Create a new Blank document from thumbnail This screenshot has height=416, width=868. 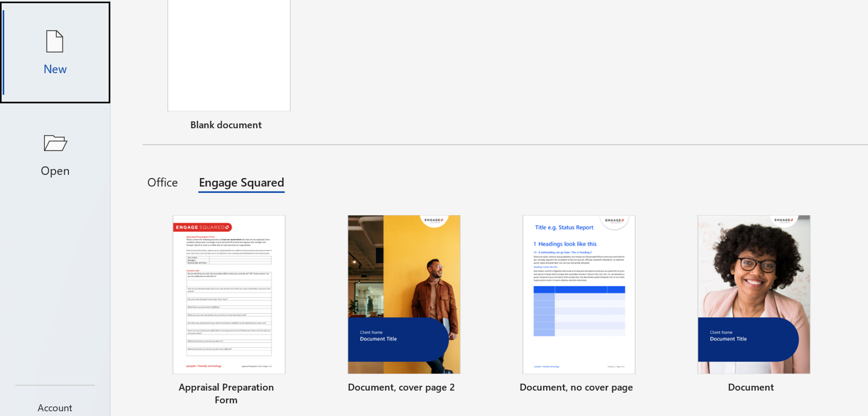pyautogui.click(x=229, y=54)
